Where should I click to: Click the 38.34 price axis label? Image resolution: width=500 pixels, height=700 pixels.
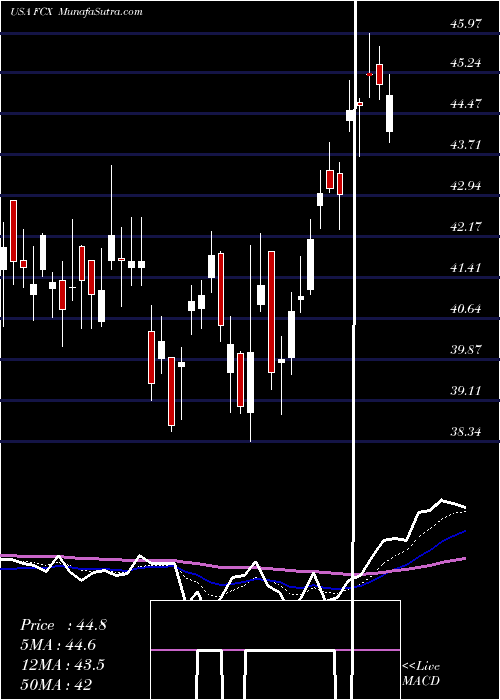pyautogui.click(x=466, y=431)
